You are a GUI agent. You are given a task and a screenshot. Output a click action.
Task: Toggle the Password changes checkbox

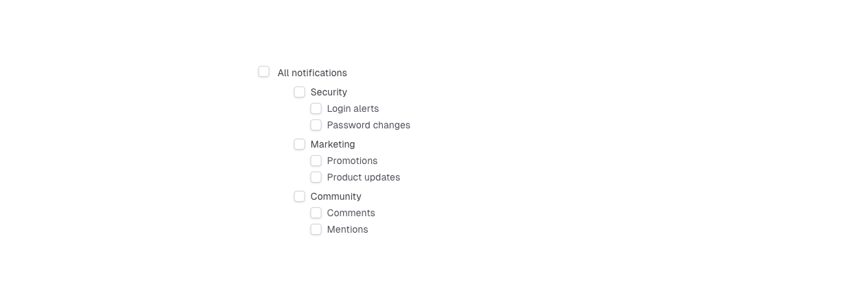point(316,125)
